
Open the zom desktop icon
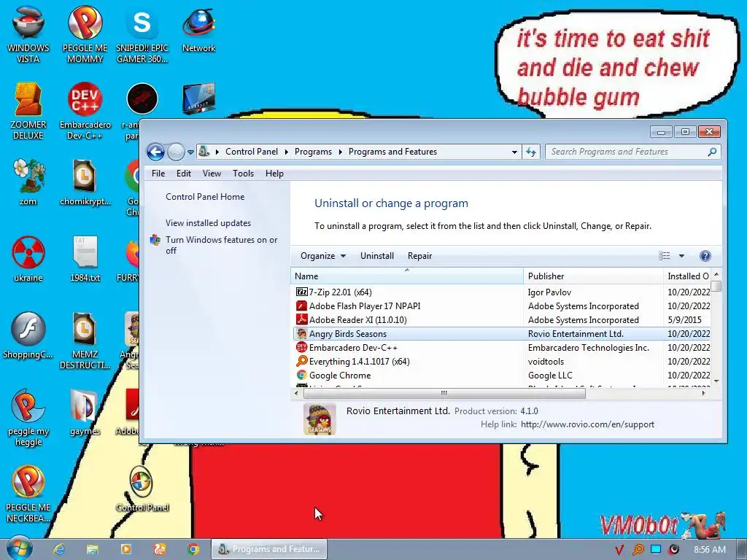click(28, 182)
